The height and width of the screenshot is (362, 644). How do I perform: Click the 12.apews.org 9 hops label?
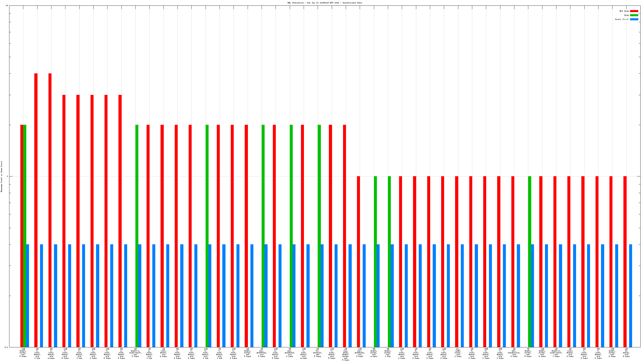click(x=626, y=352)
